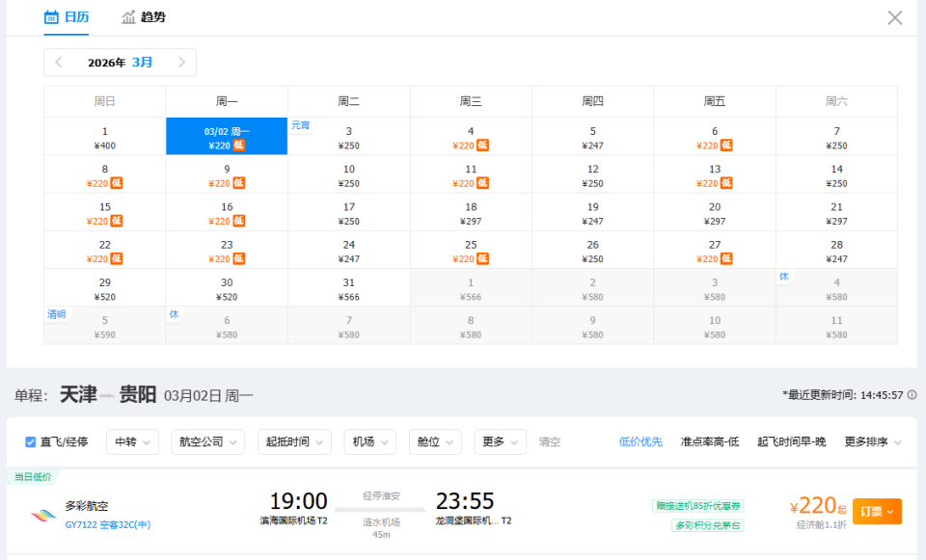926x560 pixels.
Task: Click the 清明 festival tag on April 5
Action: [58, 314]
